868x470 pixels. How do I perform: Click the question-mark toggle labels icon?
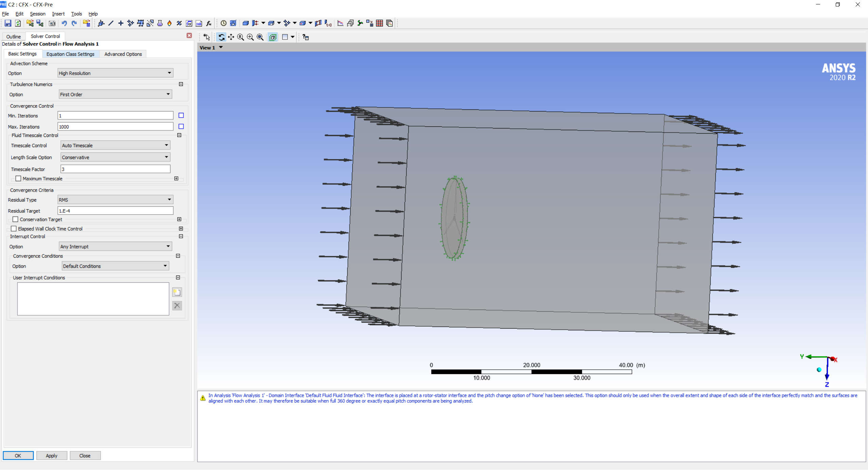[305, 37]
